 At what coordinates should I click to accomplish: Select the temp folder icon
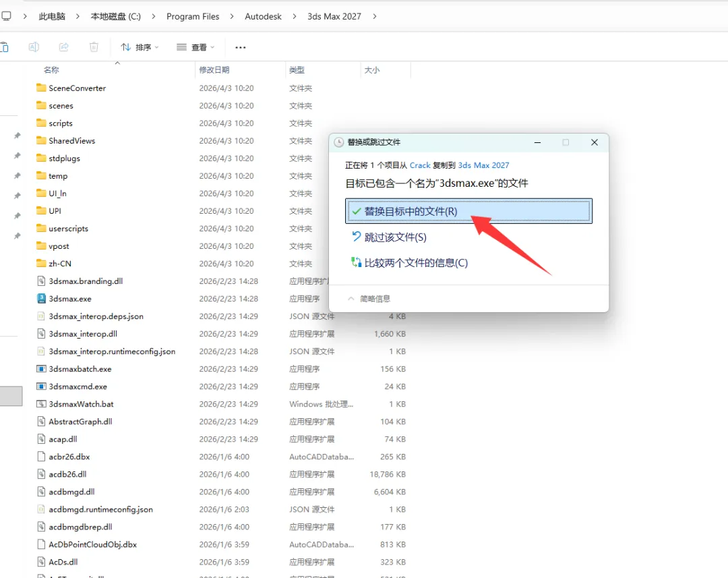[x=41, y=175]
